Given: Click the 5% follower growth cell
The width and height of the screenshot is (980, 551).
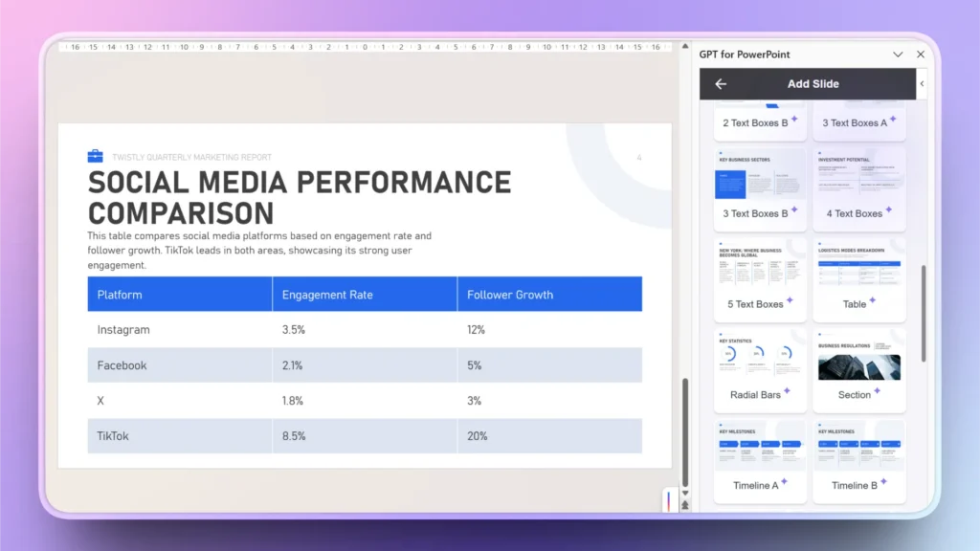Looking at the screenshot, I should click(550, 364).
